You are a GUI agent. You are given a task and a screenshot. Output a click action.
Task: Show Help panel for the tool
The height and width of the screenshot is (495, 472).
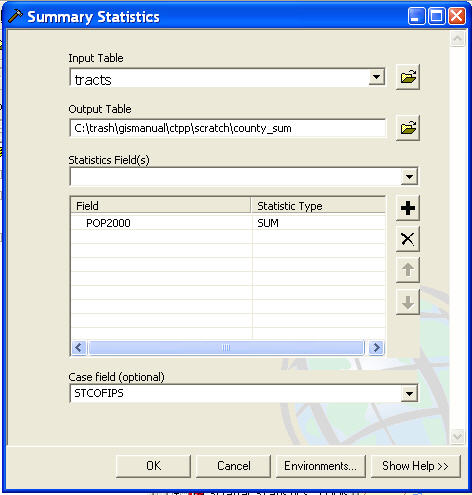click(x=415, y=466)
